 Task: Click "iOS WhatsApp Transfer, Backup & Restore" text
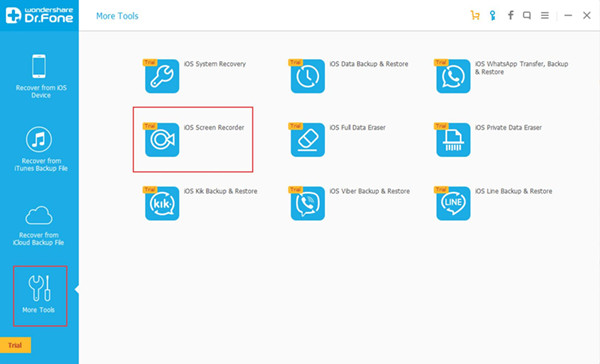(522, 68)
